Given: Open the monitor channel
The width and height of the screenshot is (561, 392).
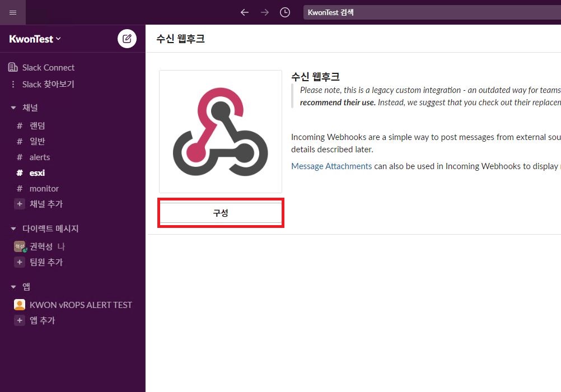Looking at the screenshot, I should point(44,189).
